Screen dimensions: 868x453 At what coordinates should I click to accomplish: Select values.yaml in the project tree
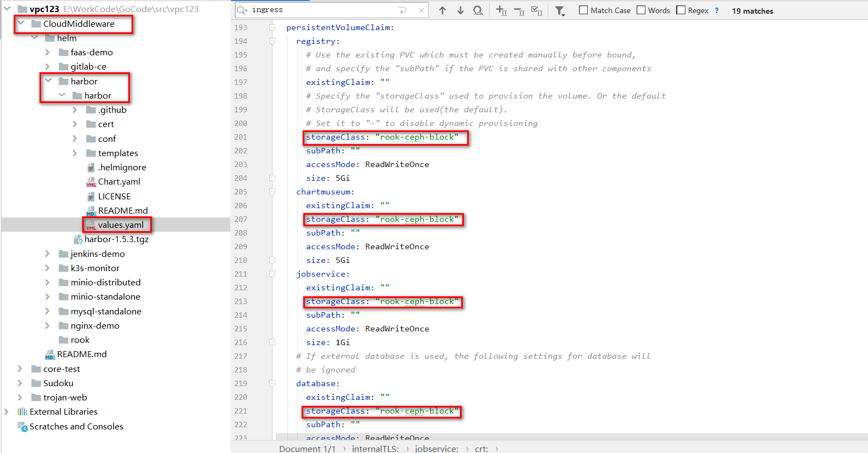[121, 225]
